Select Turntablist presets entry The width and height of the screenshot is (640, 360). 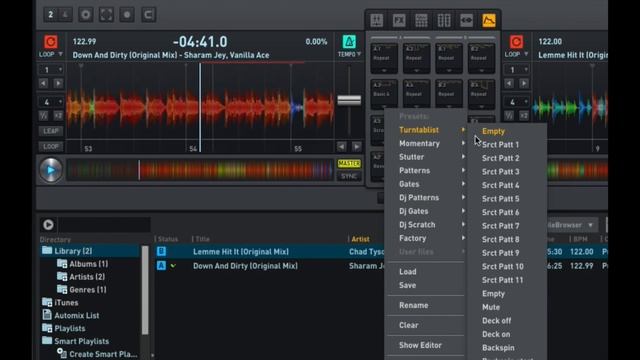[426, 130]
